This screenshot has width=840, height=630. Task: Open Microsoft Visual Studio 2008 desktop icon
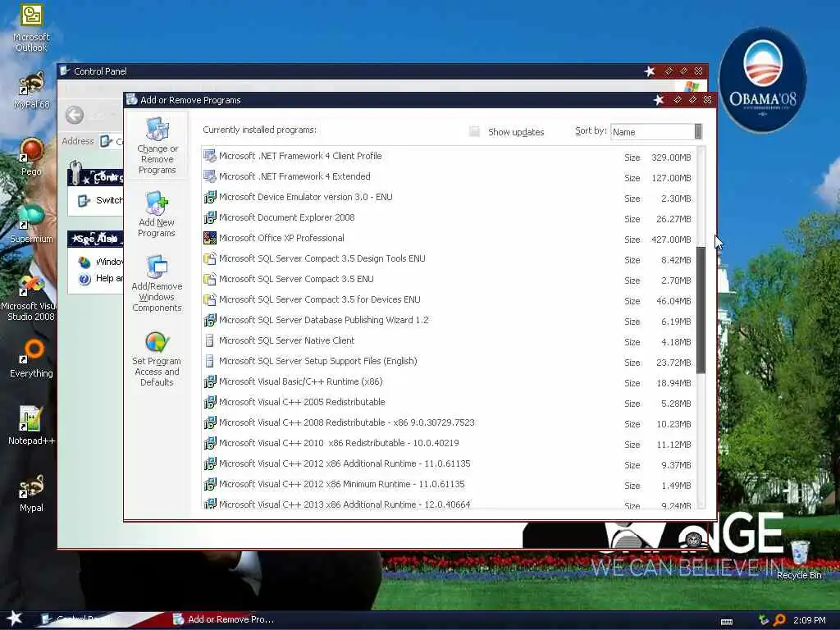coord(30,297)
